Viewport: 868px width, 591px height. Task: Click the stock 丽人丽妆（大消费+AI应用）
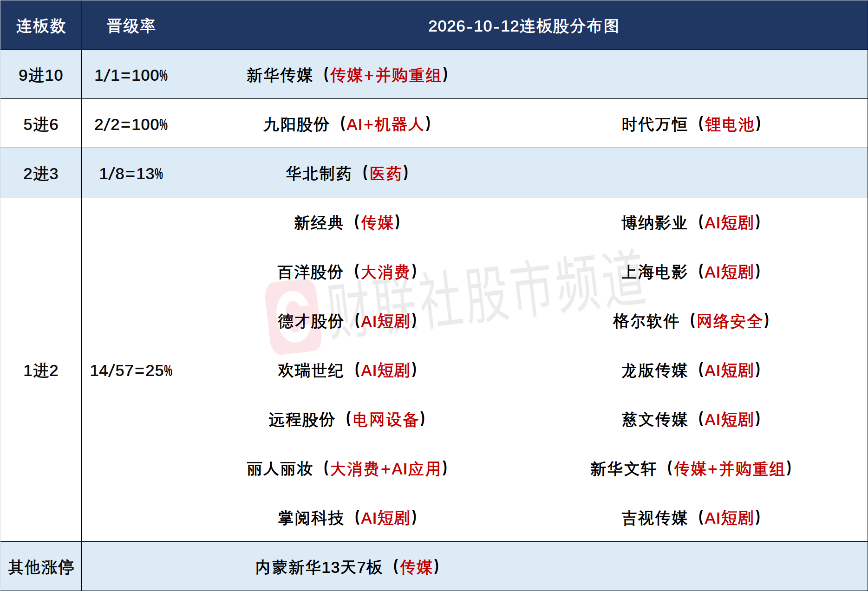point(347,469)
